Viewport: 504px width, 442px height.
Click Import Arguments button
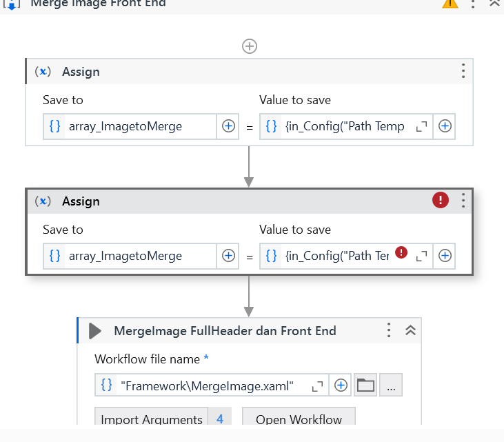click(x=152, y=419)
